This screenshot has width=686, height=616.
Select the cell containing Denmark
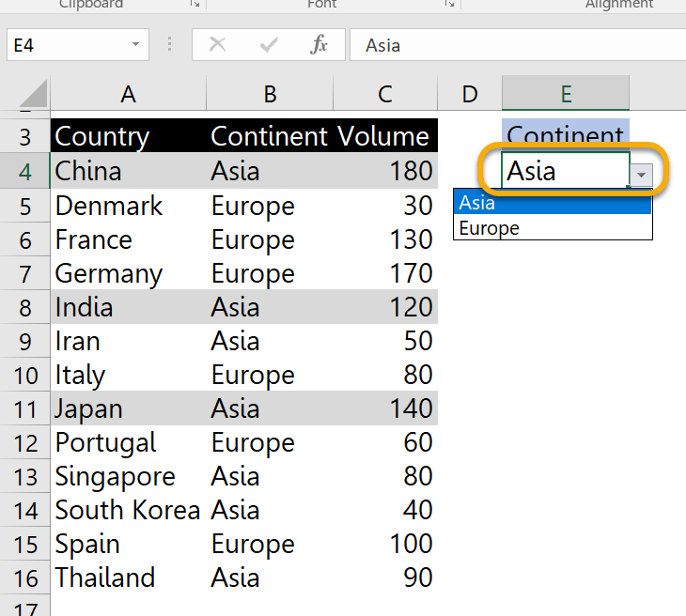[x=129, y=206]
